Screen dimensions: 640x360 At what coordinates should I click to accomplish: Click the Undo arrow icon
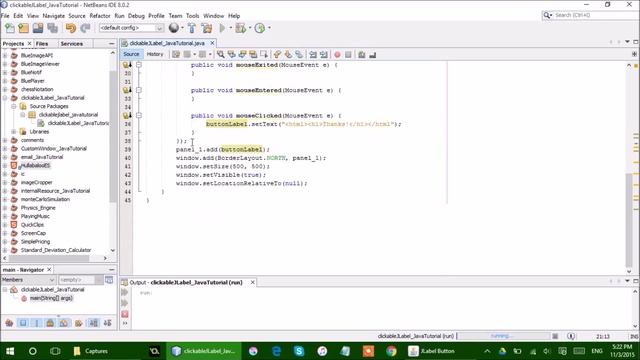tap(71, 28)
